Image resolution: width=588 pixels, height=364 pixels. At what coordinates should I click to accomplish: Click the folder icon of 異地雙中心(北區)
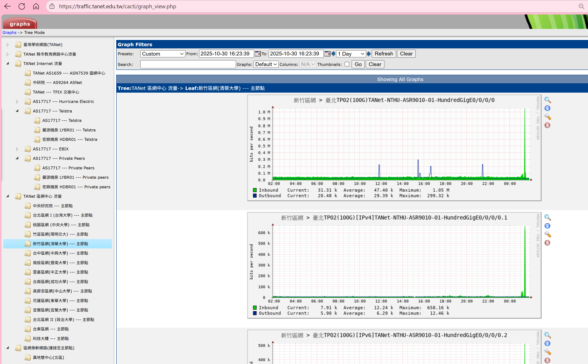point(28,357)
